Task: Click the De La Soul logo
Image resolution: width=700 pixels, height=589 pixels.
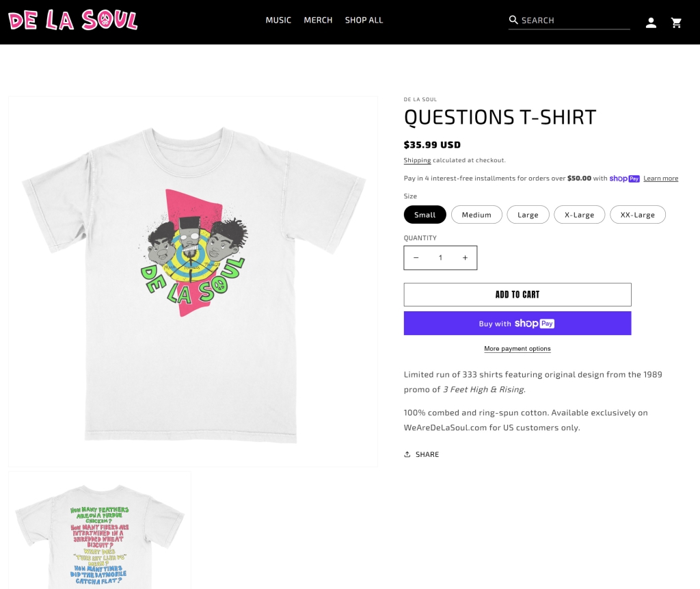Action: coord(72,20)
